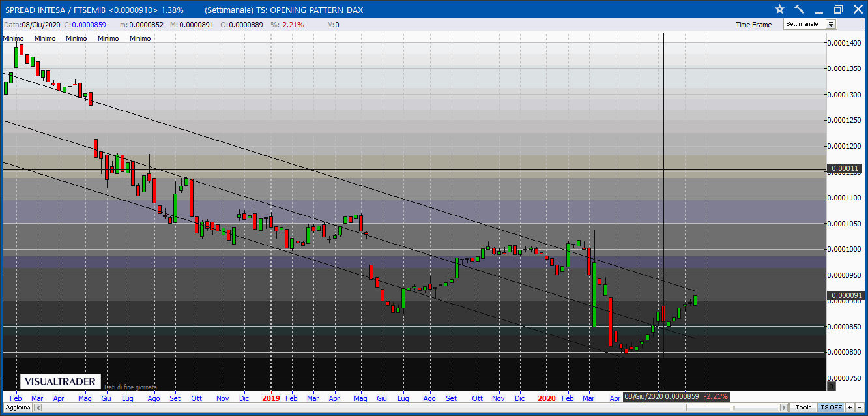Image resolution: width=868 pixels, height=416 pixels.
Task: Click the VISUALTRADER logo
Action: tap(61, 382)
